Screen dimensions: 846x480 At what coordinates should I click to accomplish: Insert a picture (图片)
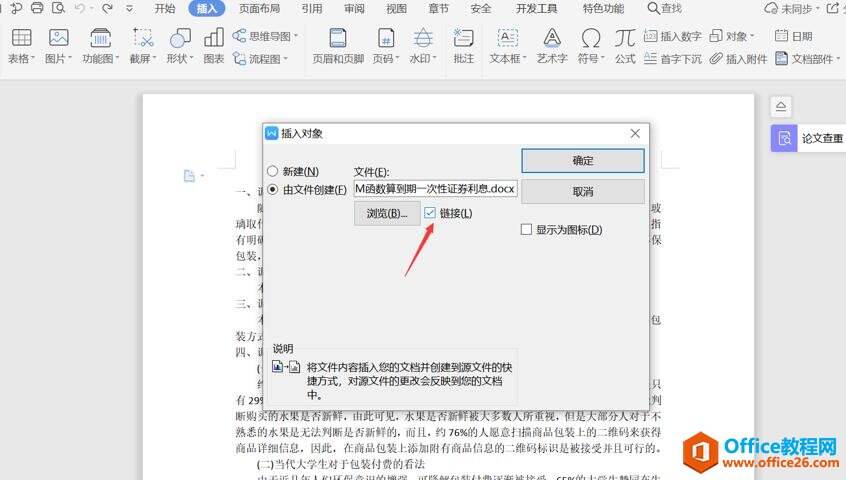pyautogui.click(x=58, y=46)
